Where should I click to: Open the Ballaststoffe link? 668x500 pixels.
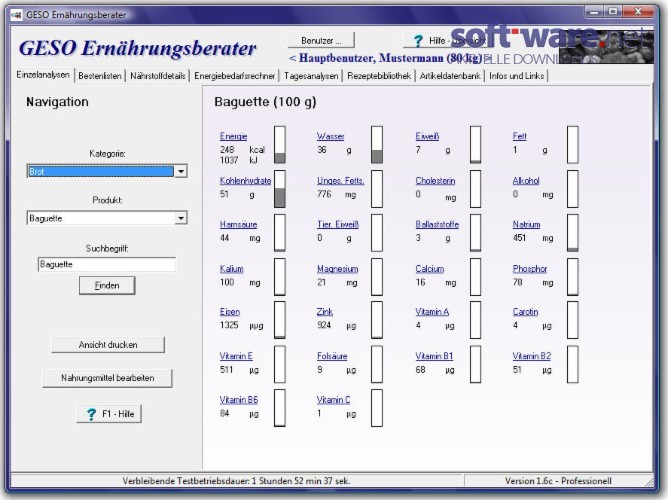point(437,224)
